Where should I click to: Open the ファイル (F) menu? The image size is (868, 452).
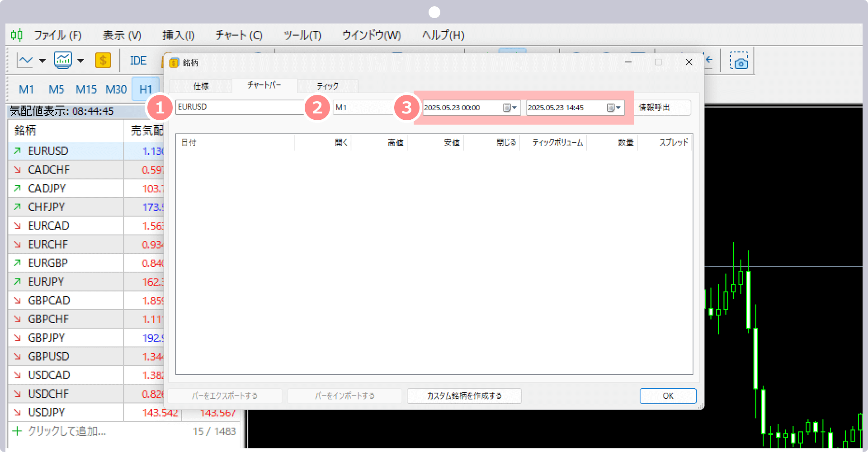point(58,35)
